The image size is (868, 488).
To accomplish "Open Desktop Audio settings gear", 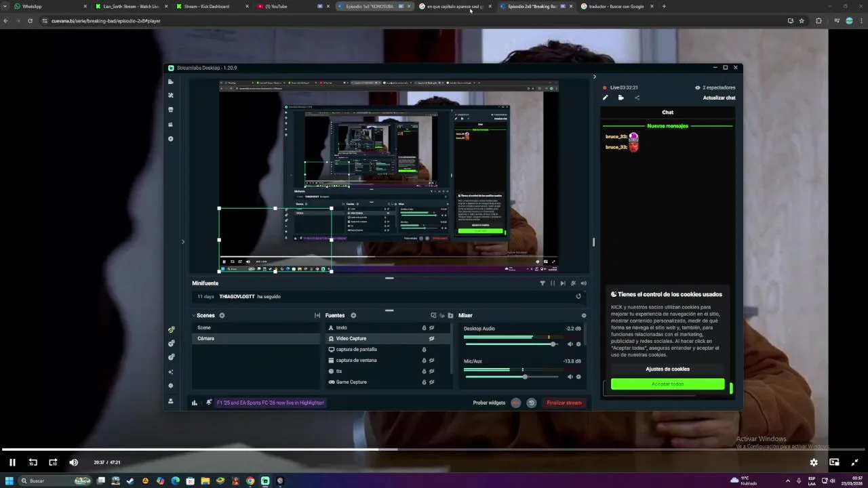I will click(x=578, y=344).
